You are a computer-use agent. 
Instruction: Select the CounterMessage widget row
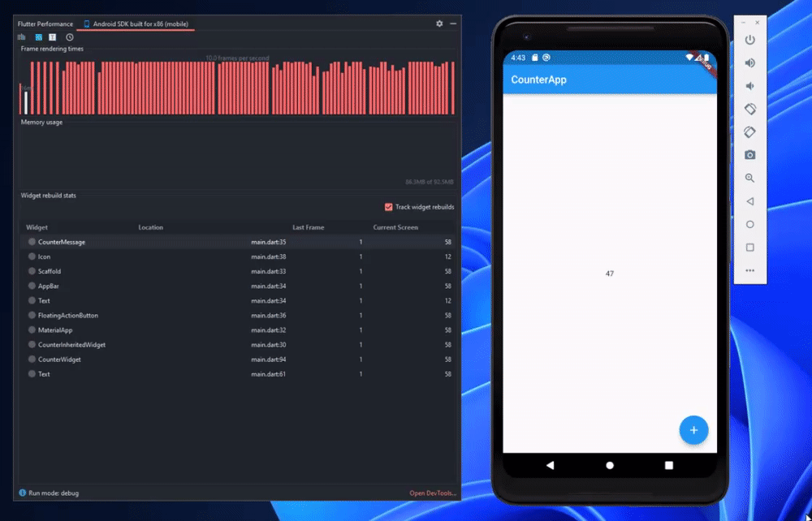coord(238,242)
